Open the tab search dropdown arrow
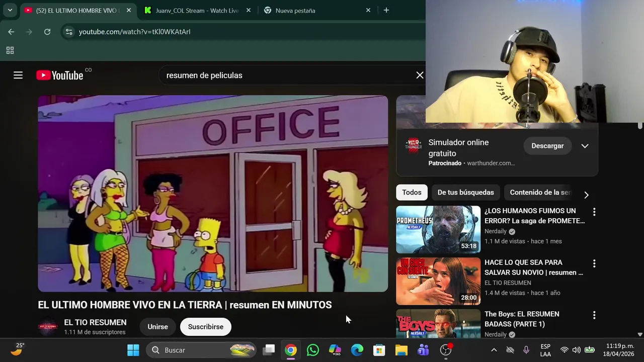This screenshot has width=644, height=362. point(10,10)
